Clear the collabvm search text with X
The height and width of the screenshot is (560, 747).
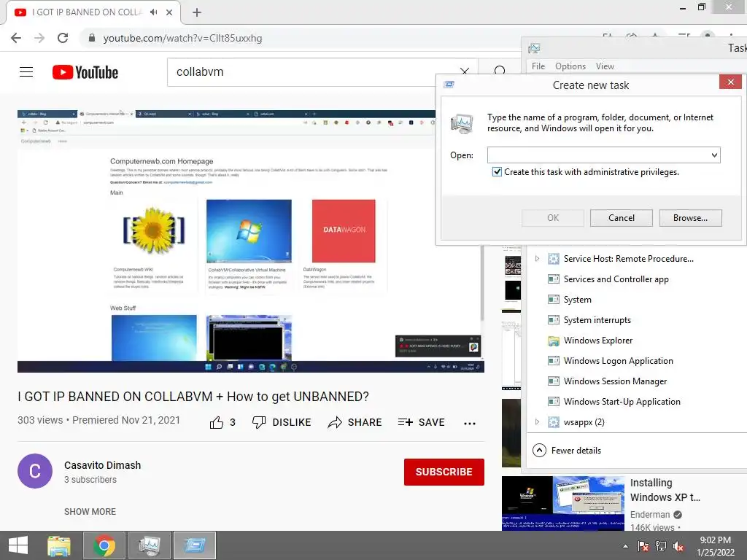tap(465, 71)
